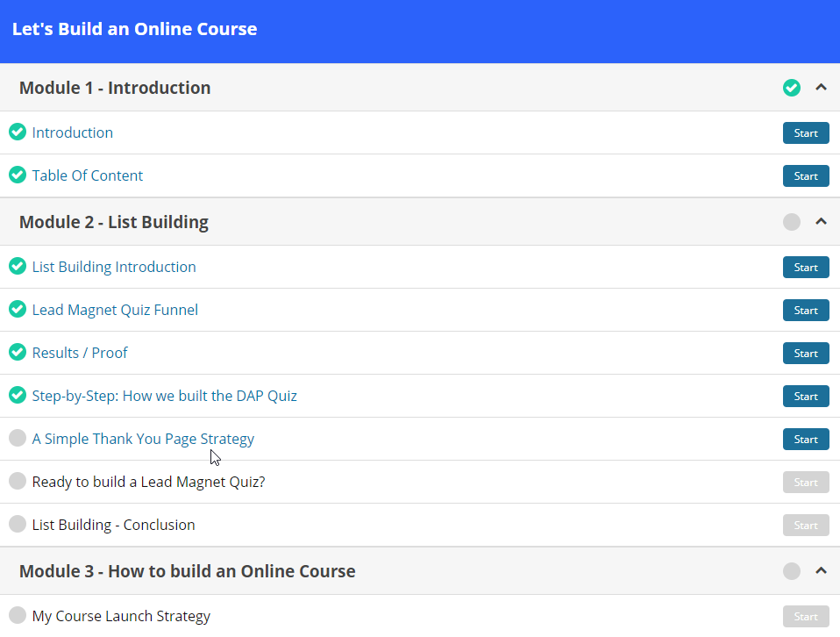Click the green checkmark beside Introduction lesson
This screenshot has height=637, width=840.
[18, 132]
